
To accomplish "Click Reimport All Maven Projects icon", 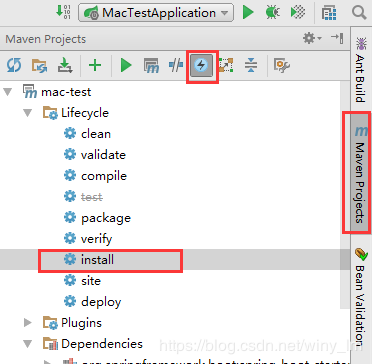I will pos(14,65).
